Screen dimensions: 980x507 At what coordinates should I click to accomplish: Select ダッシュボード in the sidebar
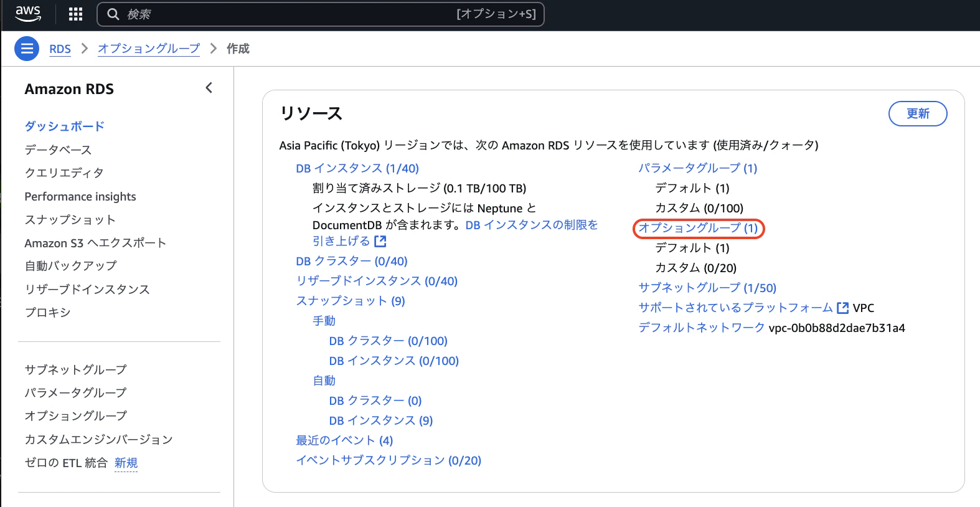65,126
